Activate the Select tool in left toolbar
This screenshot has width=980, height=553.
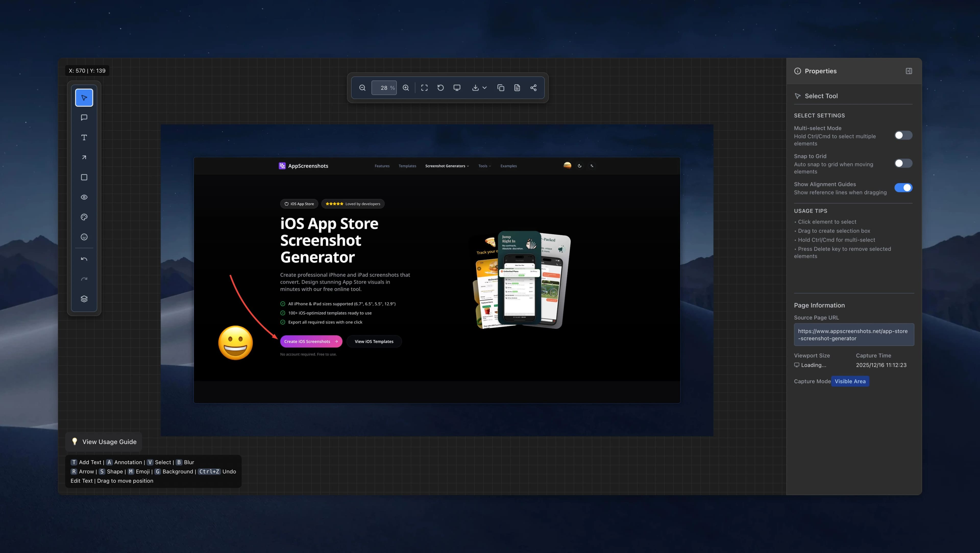pyautogui.click(x=84, y=98)
